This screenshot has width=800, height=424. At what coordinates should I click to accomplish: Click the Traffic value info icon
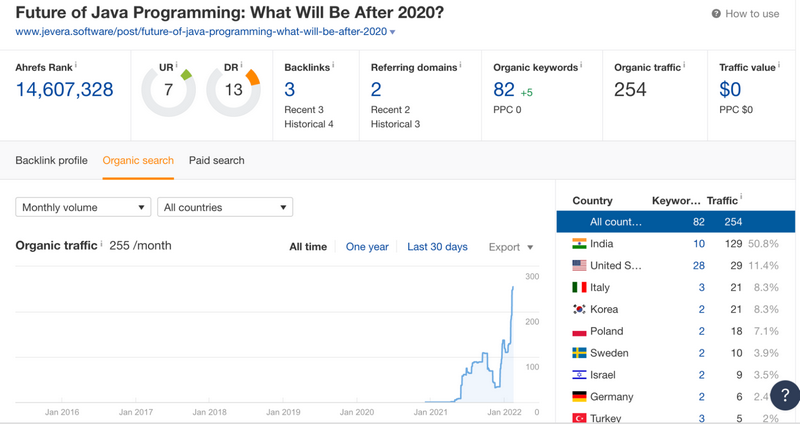779,64
